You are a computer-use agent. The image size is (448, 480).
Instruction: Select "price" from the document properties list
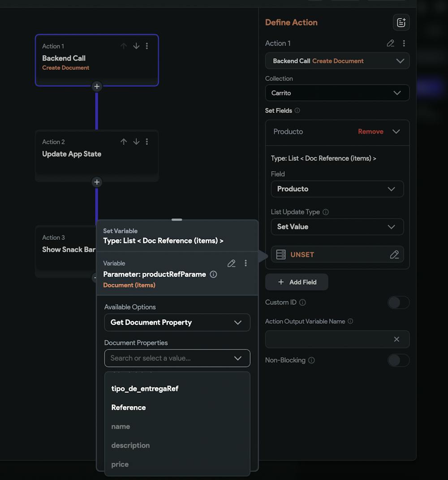pyautogui.click(x=120, y=464)
